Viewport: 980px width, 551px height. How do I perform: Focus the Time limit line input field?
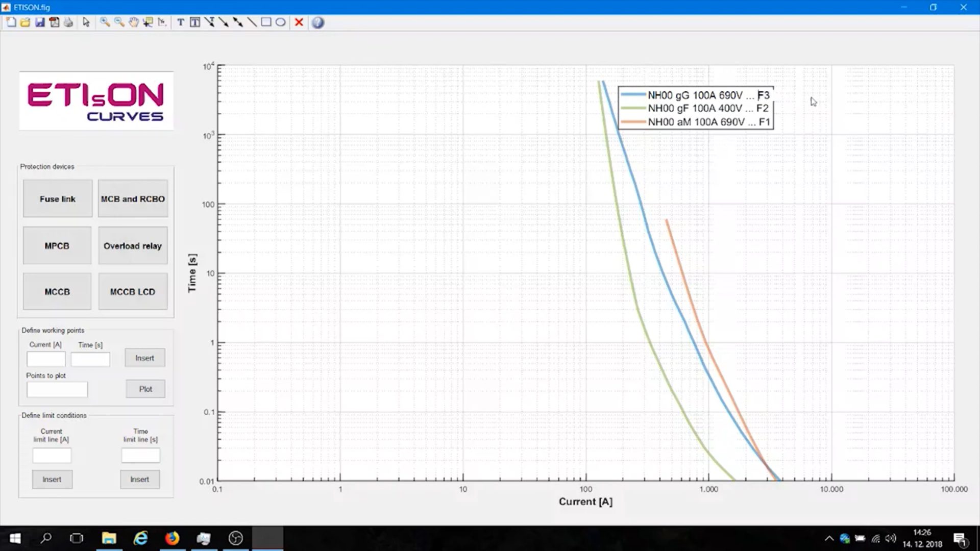pos(140,455)
